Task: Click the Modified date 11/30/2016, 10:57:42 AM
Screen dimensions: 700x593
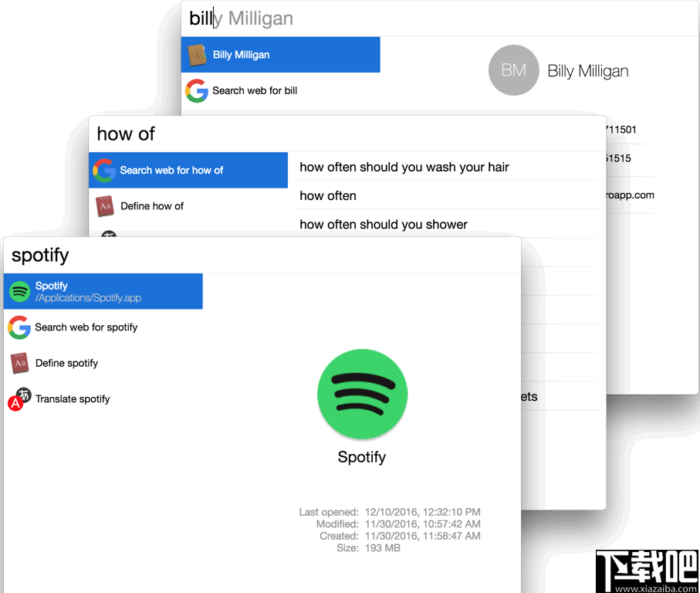Action: (423, 524)
